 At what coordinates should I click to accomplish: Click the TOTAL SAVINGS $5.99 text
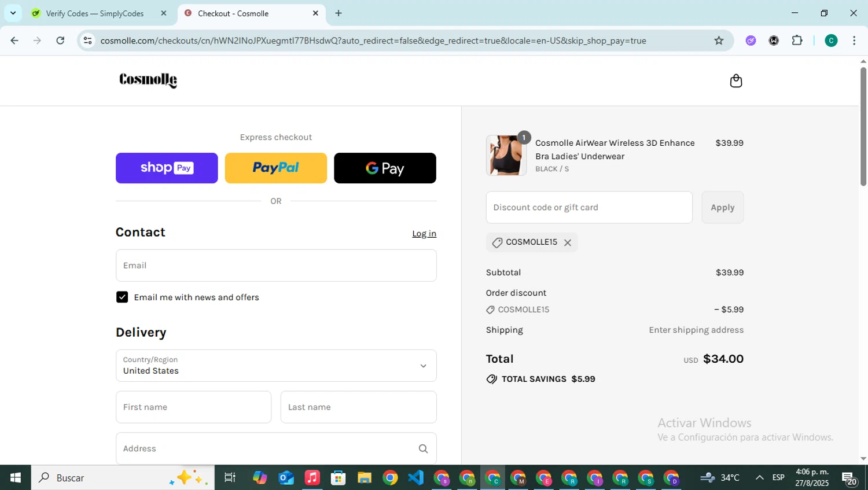[x=548, y=379]
